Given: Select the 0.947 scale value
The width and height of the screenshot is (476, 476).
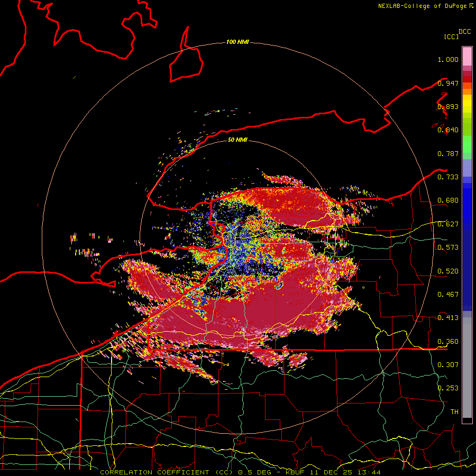Looking at the screenshot, I should (x=448, y=83).
